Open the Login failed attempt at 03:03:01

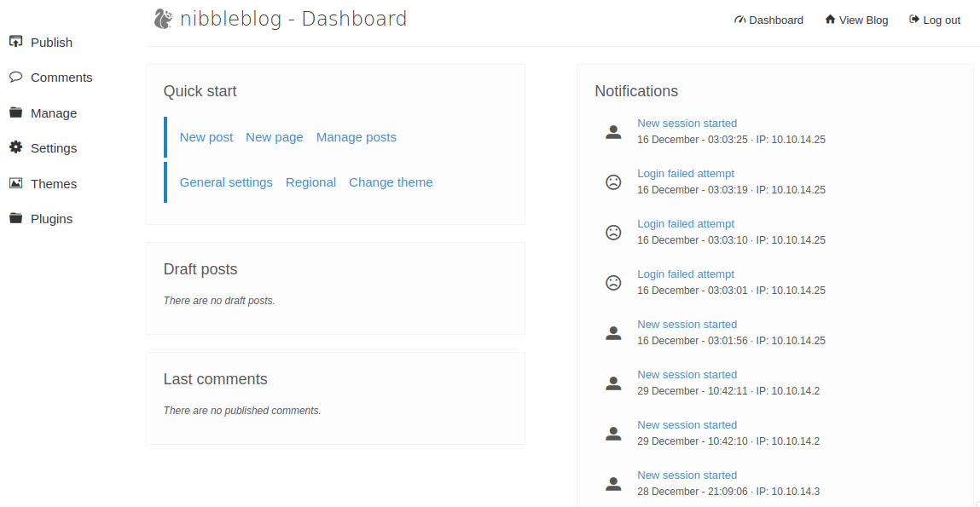[685, 274]
